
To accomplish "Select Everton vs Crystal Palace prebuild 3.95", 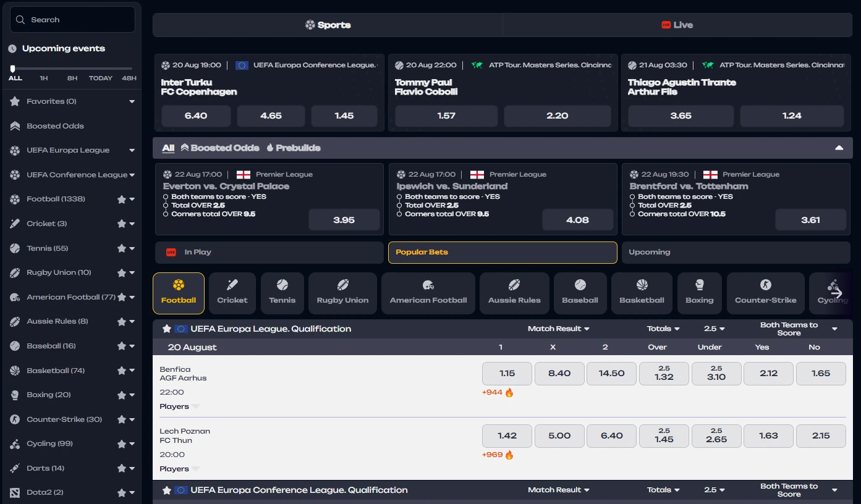I will pos(344,220).
